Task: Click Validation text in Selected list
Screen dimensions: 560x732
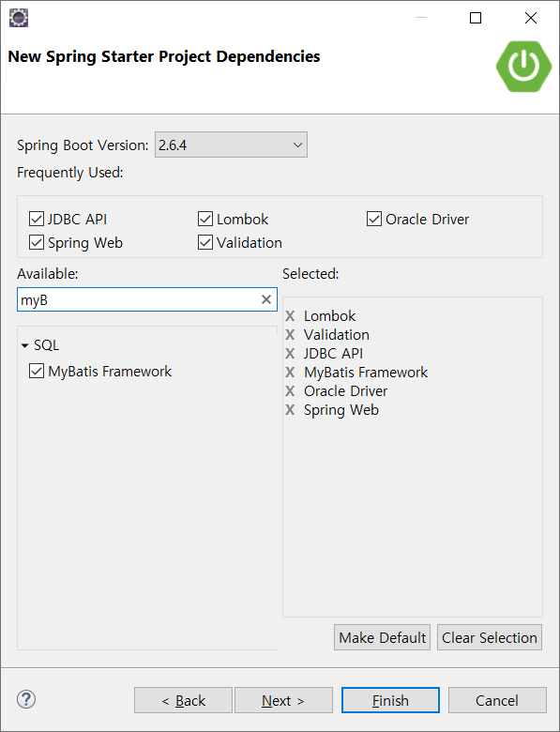Action: (337, 335)
